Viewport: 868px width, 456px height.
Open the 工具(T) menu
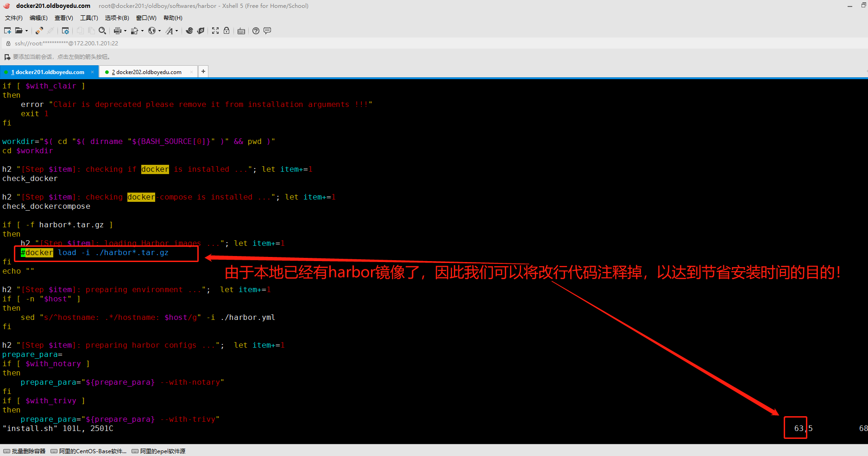[89, 18]
